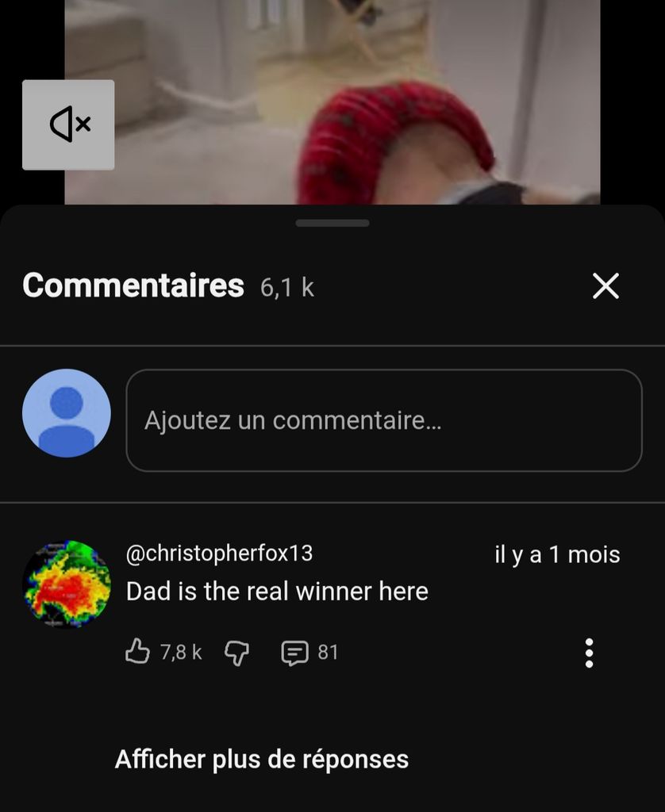Open the three-dot comment options menu
The image size is (665, 812).
[589, 653]
